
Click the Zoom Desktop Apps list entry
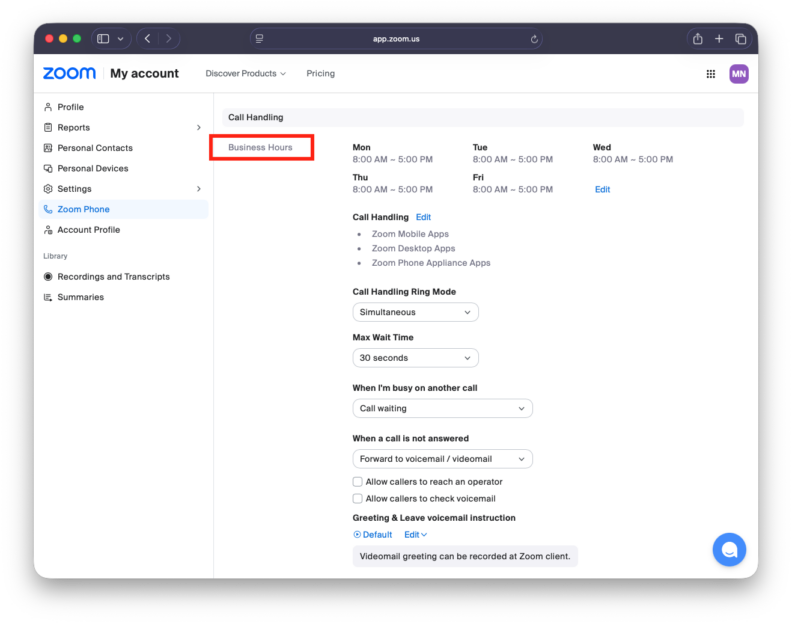tap(413, 249)
